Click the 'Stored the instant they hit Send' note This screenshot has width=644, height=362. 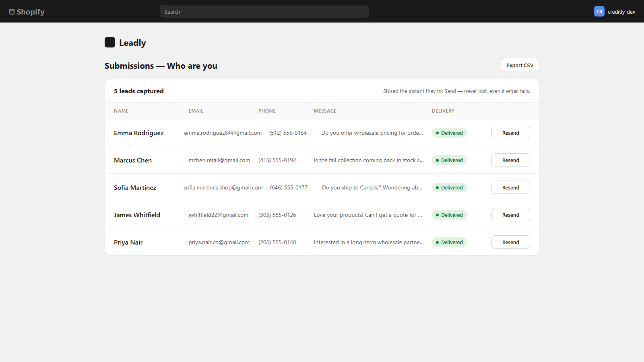[456, 91]
